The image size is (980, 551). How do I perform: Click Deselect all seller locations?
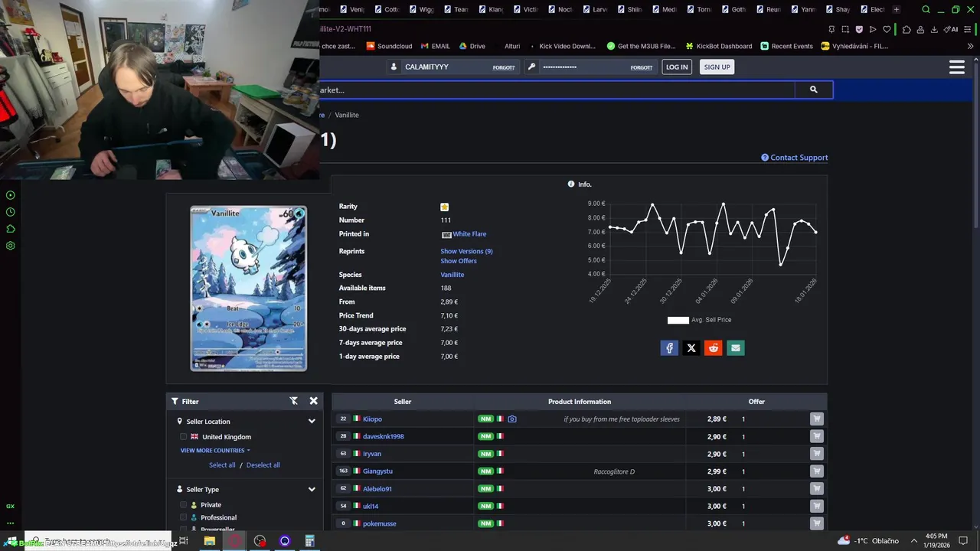263,465
